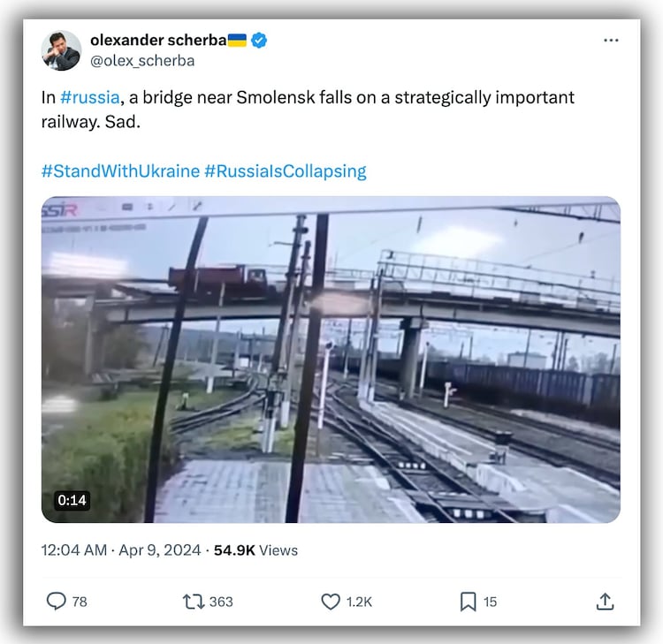The height and width of the screenshot is (644, 663).
Task: Open olexander scherba profile avatar
Action: (x=61, y=50)
